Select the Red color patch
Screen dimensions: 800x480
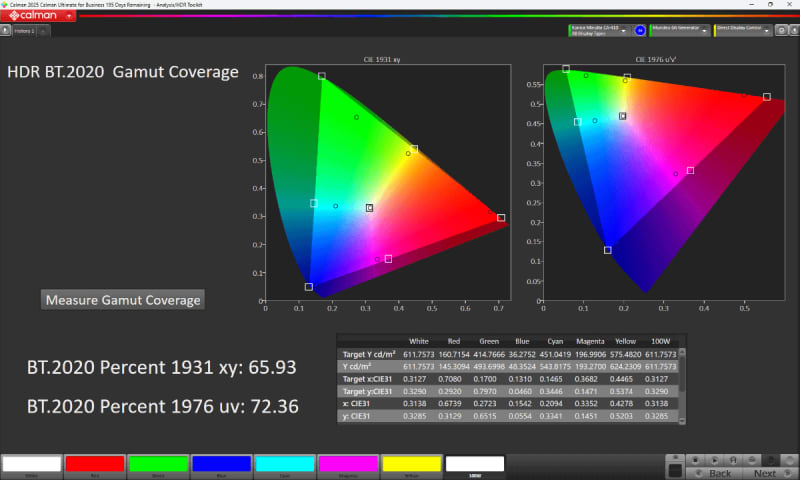point(94,464)
